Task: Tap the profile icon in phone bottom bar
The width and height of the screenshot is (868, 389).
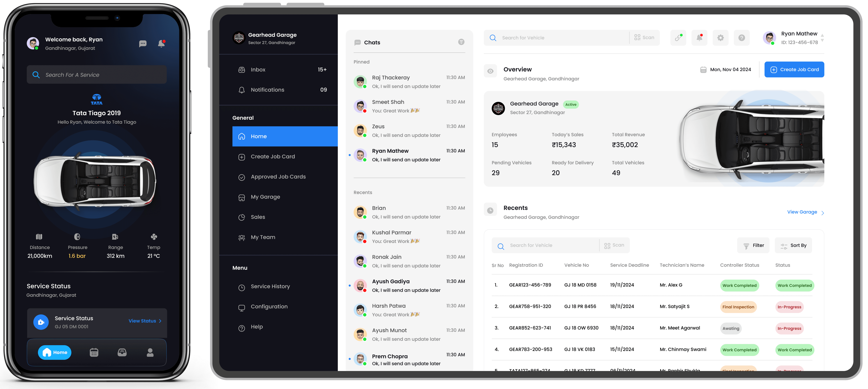Action: pyautogui.click(x=150, y=352)
